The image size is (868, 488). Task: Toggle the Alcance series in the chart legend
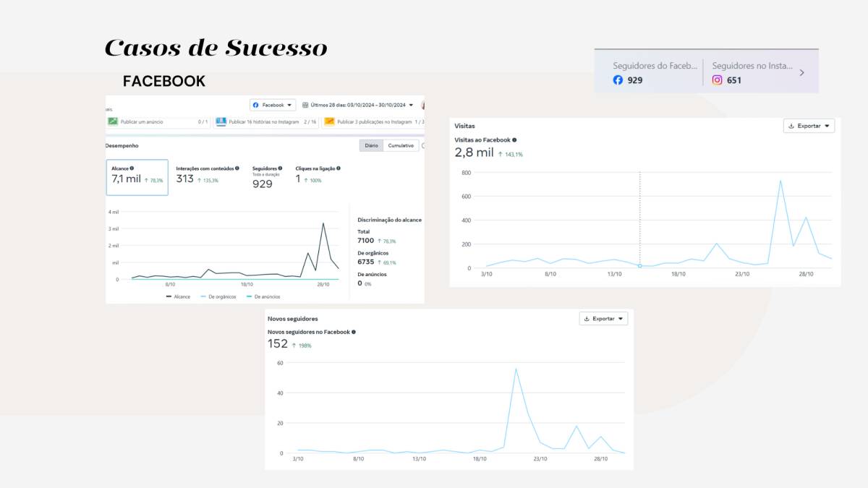(x=178, y=296)
